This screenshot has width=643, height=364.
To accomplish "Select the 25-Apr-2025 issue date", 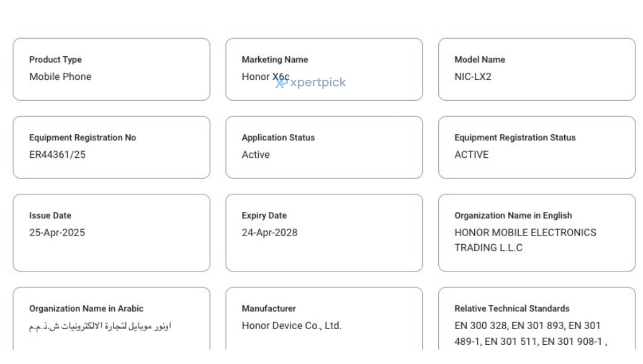I will pos(57,233).
